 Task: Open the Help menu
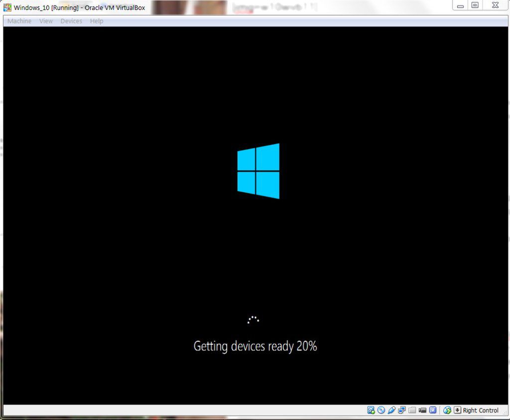point(97,21)
